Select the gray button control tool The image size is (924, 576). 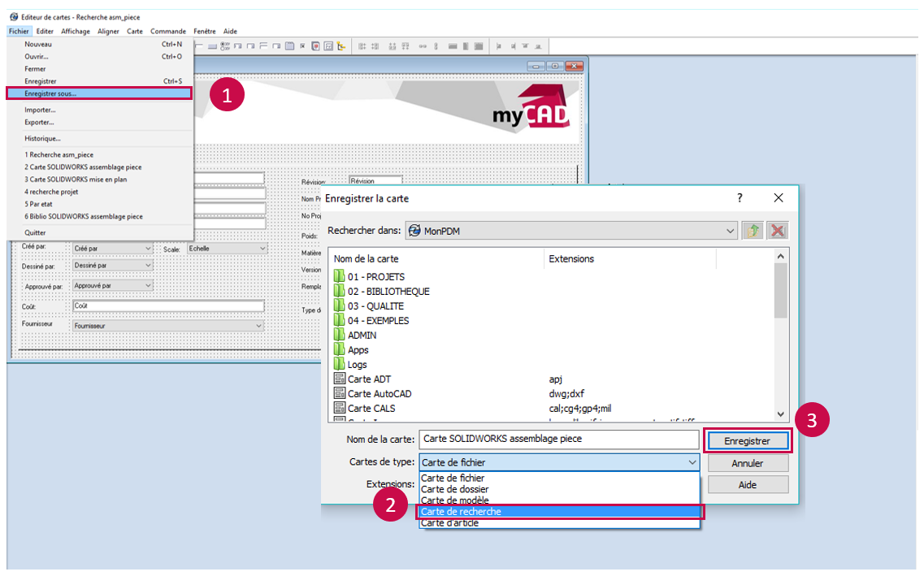coord(212,46)
